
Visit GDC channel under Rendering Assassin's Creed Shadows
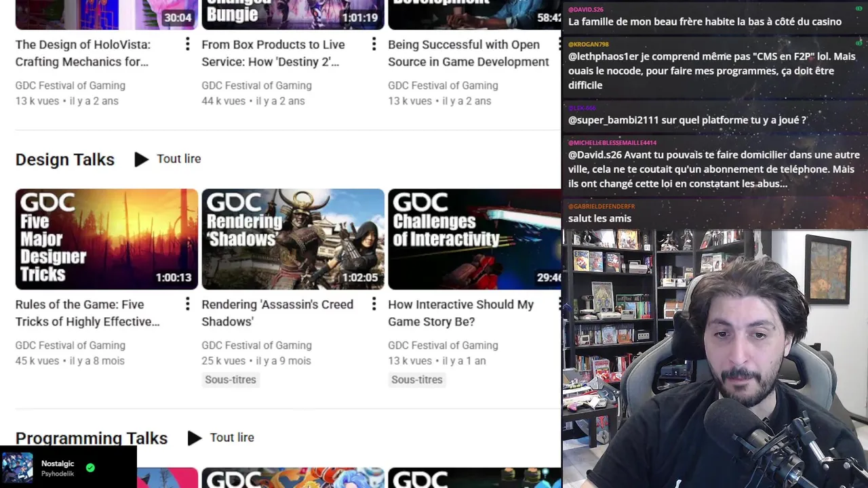click(x=256, y=345)
